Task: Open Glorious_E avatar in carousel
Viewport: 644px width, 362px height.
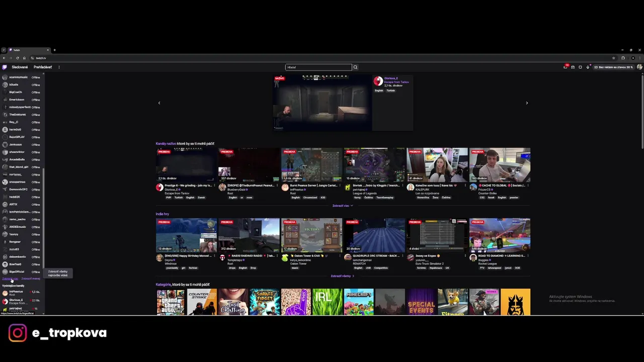Action: click(378, 80)
